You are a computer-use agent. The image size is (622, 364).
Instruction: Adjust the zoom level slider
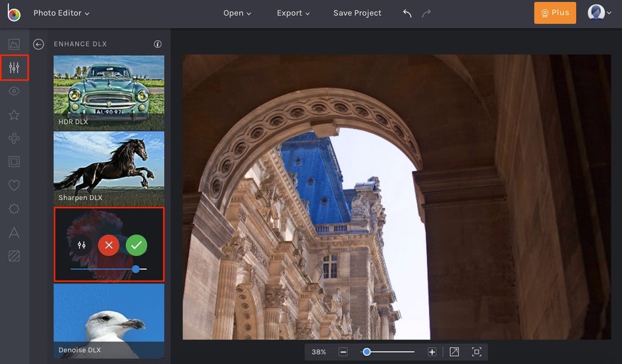[x=388, y=351]
